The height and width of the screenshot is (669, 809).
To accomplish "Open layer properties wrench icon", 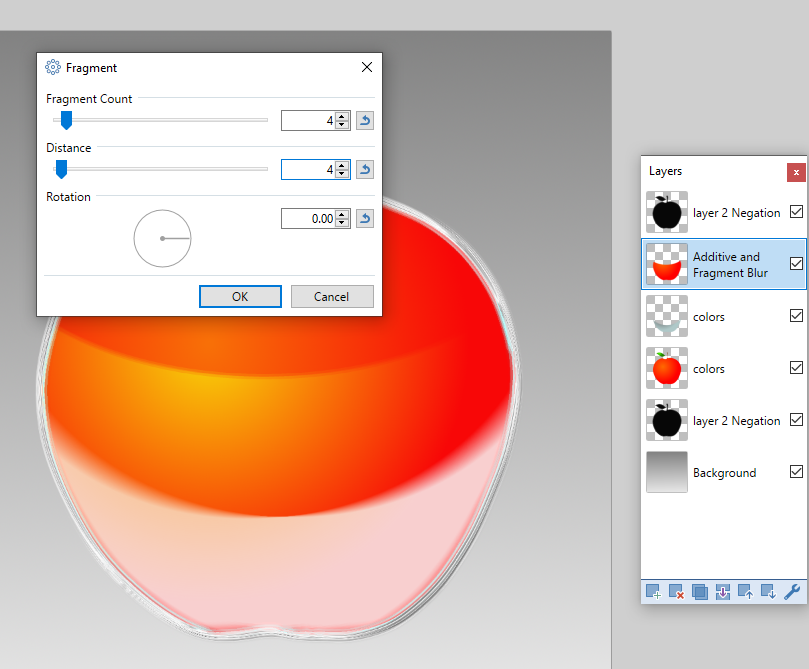I will click(x=792, y=592).
